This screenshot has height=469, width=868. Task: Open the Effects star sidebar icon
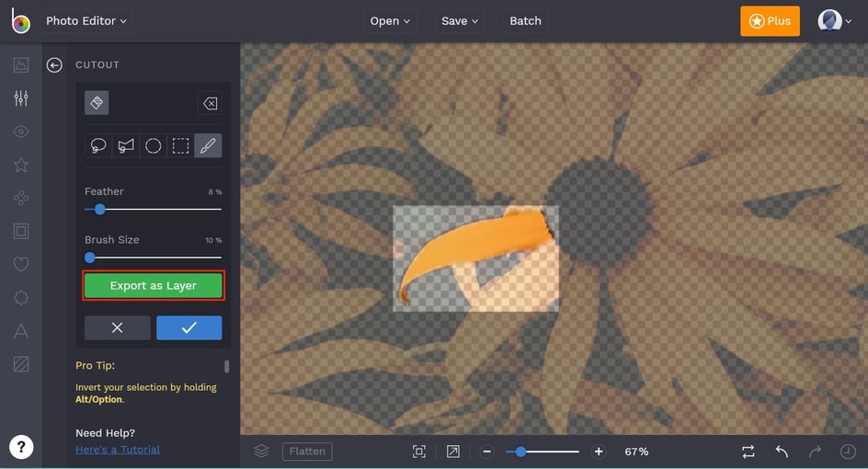[21, 165]
